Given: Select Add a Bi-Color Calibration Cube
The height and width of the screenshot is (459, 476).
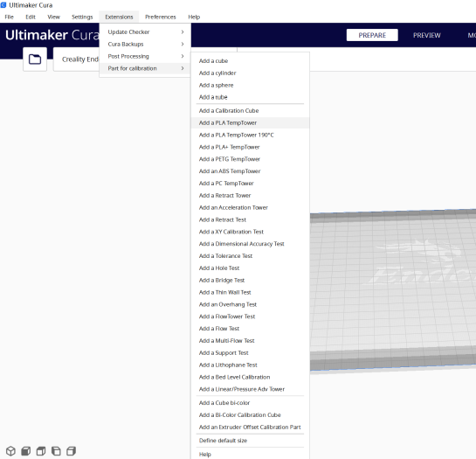Looking at the screenshot, I should click(x=250, y=415).
